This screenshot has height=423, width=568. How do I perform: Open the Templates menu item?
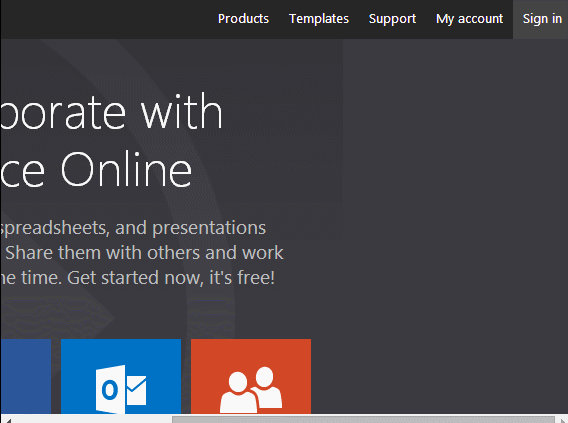(x=319, y=19)
